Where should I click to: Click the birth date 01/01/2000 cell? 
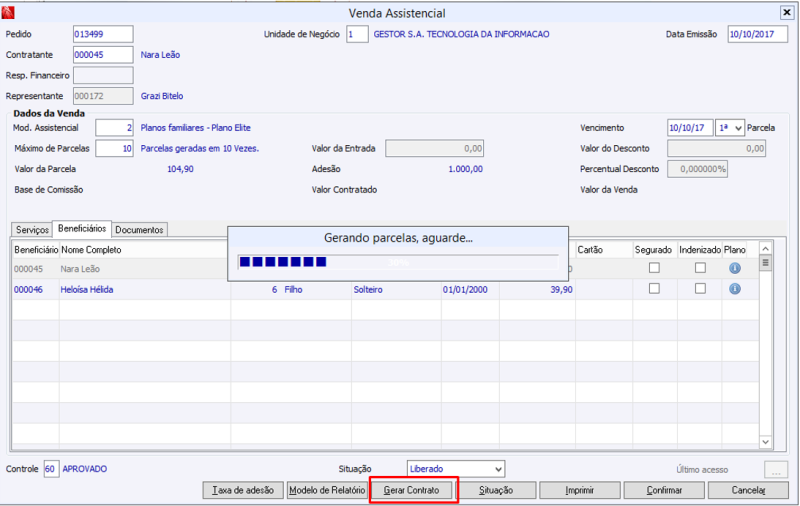point(465,290)
